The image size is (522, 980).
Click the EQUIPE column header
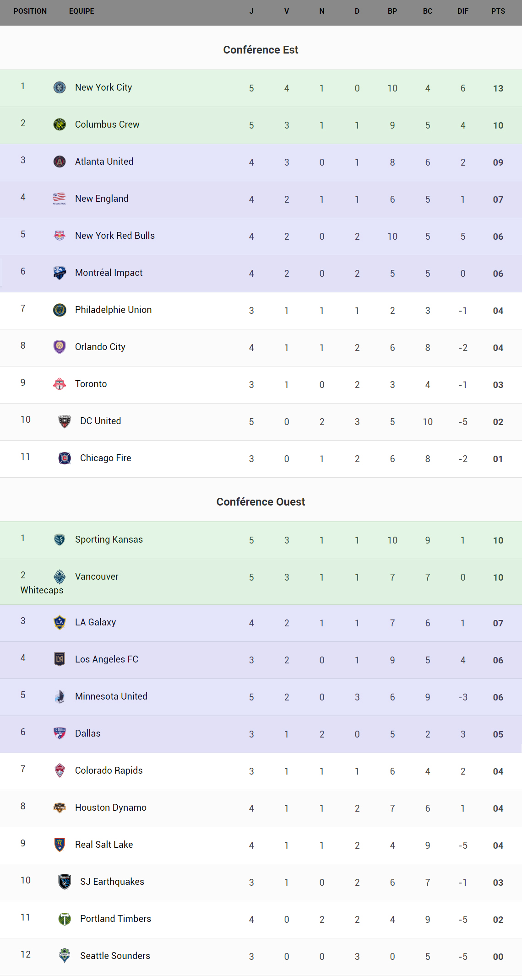pyautogui.click(x=82, y=11)
